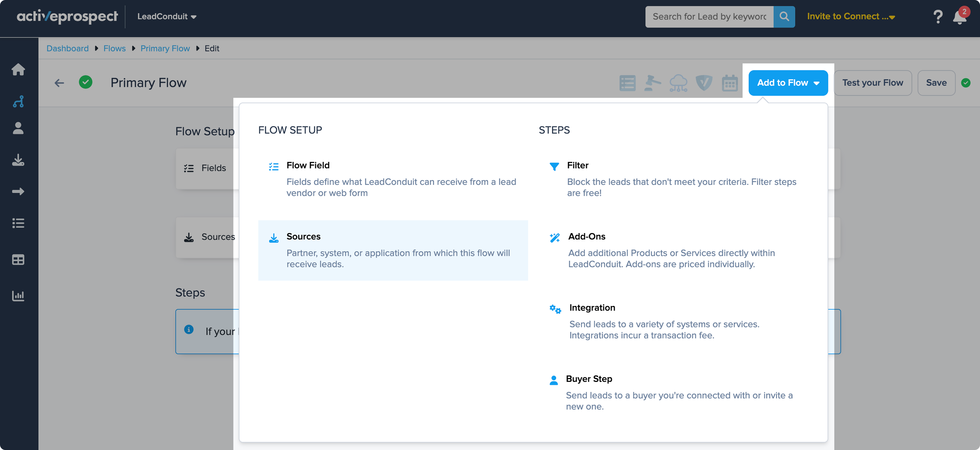The height and width of the screenshot is (450, 980).
Task: Click the notification bell icon
Action: 959,17
